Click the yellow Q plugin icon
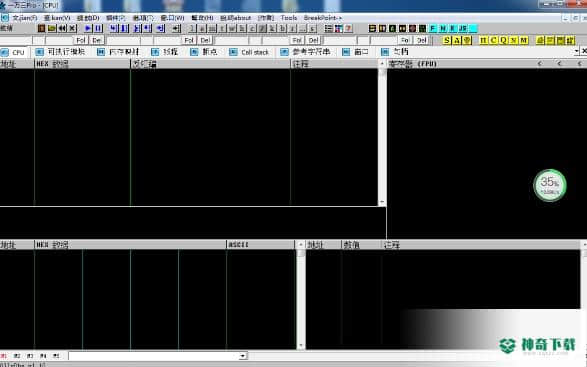This screenshot has width=587, height=367. click(504, 40)
